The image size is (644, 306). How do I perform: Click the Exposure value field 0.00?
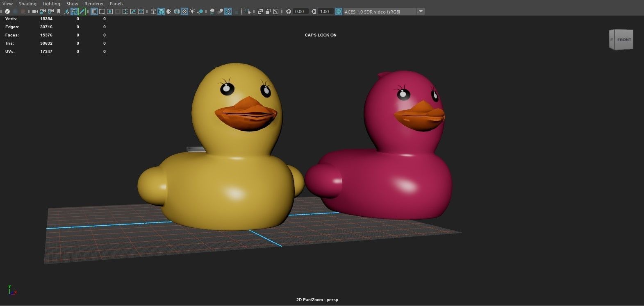301,11
